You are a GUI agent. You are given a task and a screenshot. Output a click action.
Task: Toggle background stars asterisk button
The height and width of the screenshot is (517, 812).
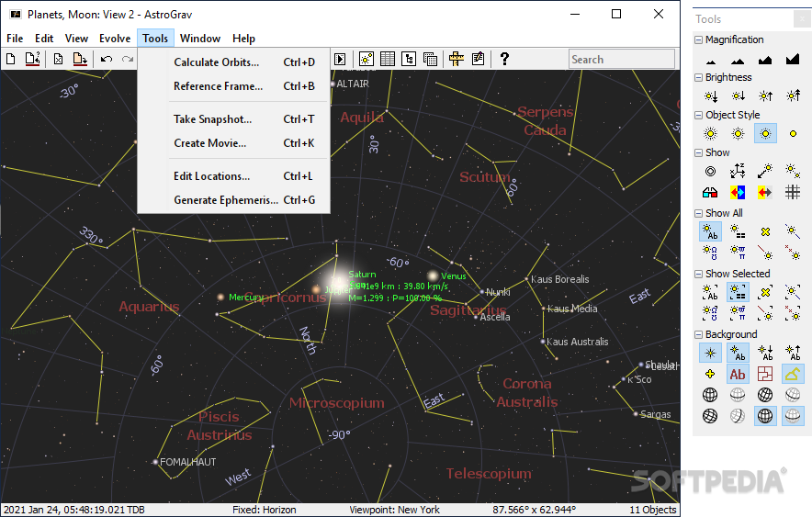click(711, 353)
